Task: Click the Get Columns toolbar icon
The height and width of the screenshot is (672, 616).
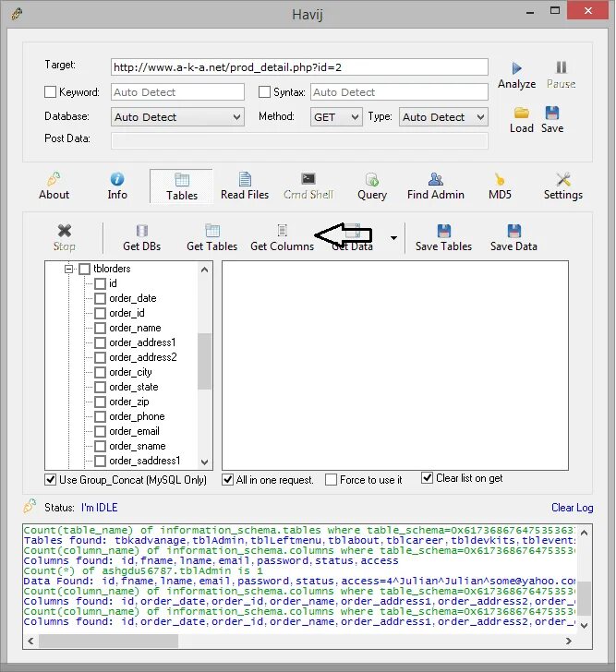Action: tap(282, 231)
